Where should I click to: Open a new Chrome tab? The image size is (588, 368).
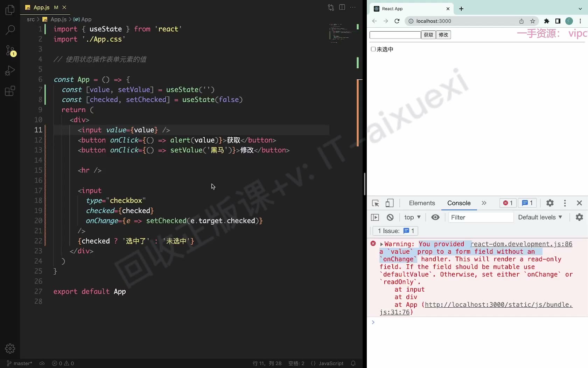point(461,9)
